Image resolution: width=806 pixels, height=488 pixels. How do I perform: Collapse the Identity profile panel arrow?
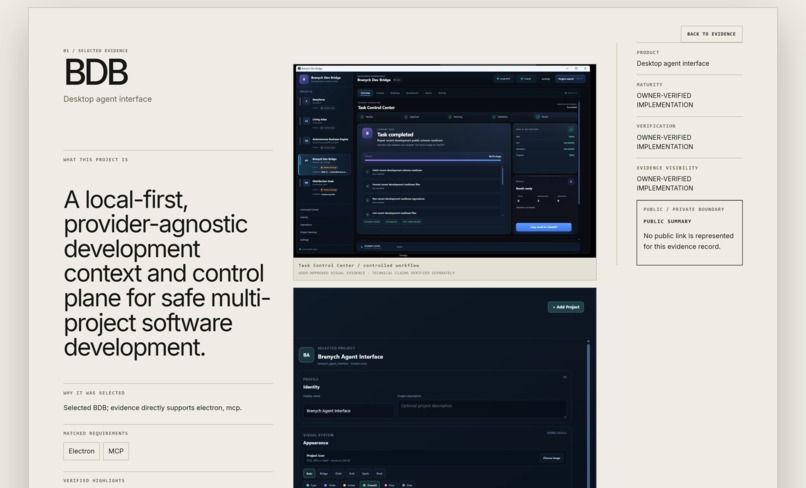click(x=565, y=377)
